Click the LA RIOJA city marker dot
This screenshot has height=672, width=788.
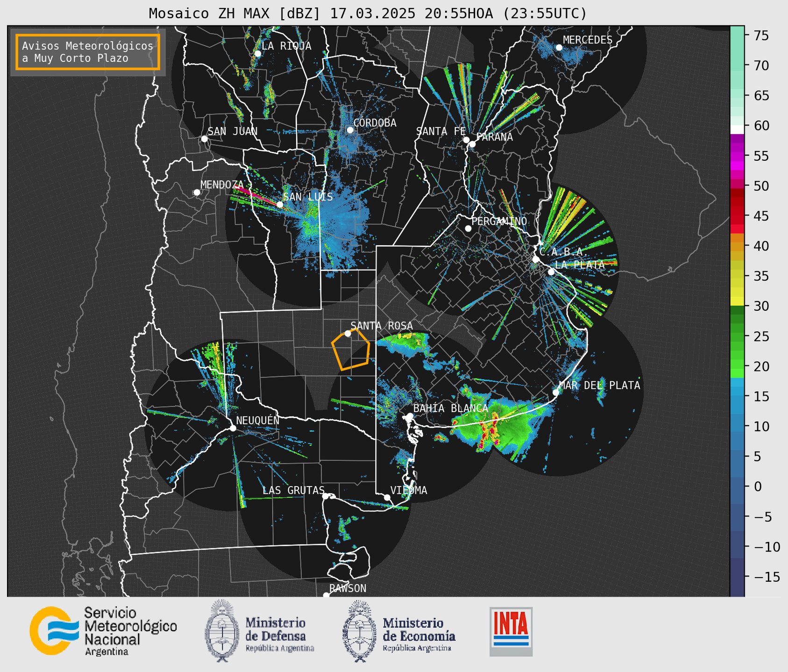tap(257, 54)
